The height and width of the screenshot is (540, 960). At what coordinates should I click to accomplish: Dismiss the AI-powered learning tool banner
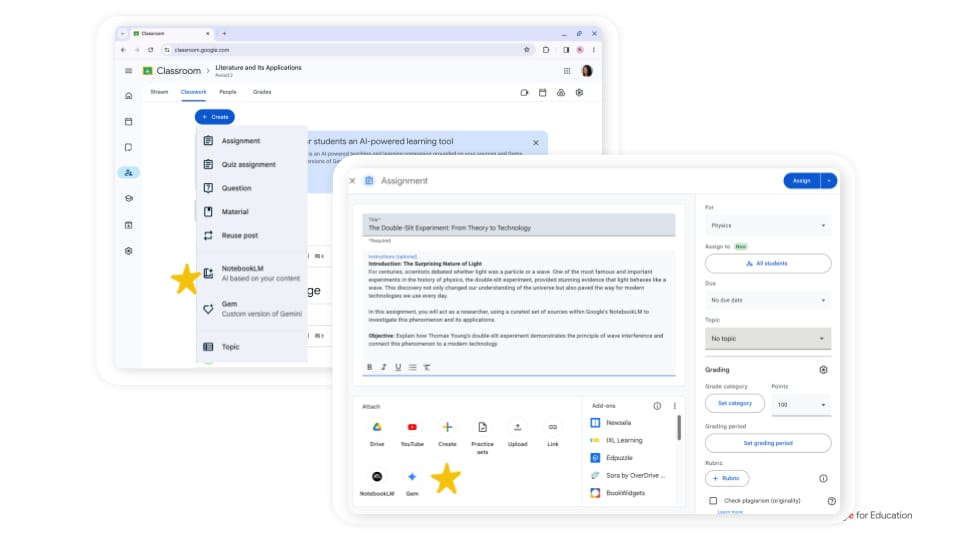pyautogui.click(x=536, y=143)
